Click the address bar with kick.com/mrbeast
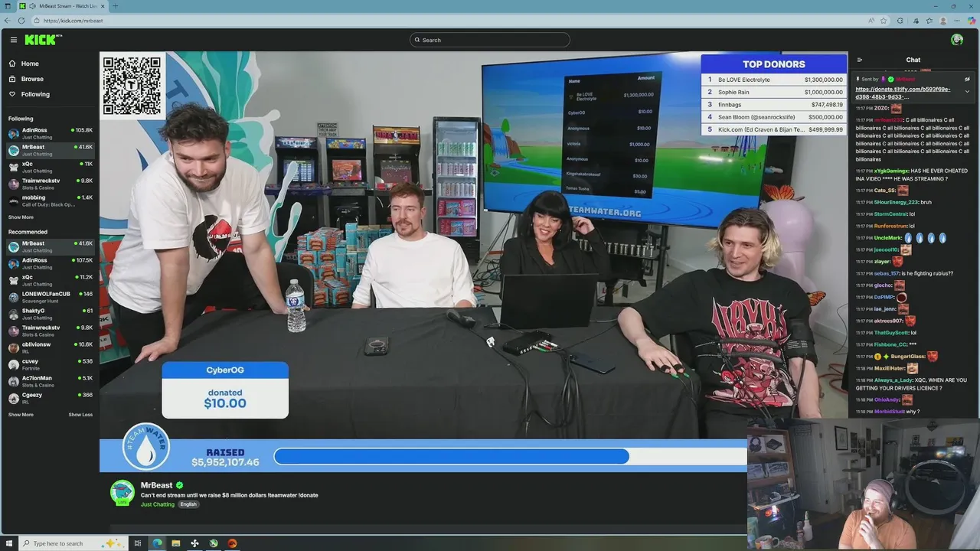 click(452, 21)
